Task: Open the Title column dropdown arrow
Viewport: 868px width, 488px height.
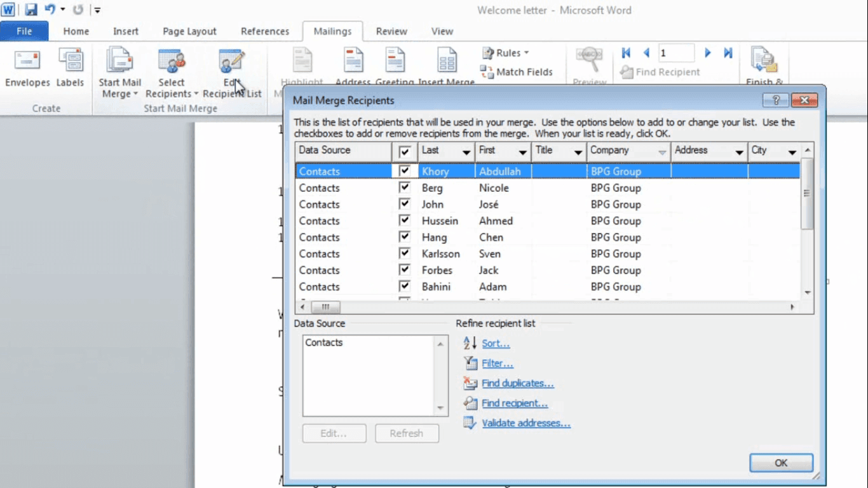Action: pyautogui.click(x=578, y=152)
